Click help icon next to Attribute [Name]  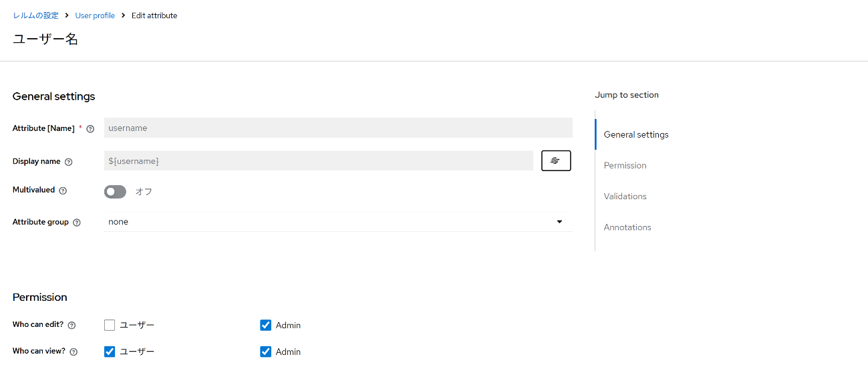[90, 129]
